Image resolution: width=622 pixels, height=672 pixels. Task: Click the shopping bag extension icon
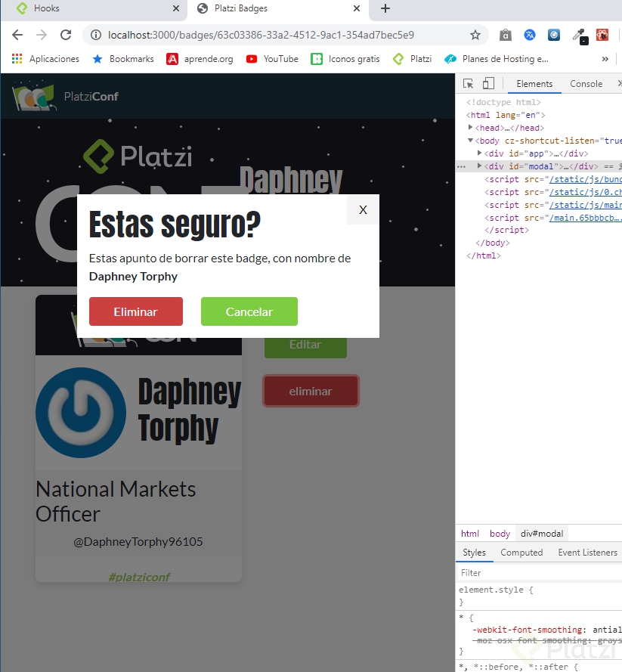click(505, 35)
